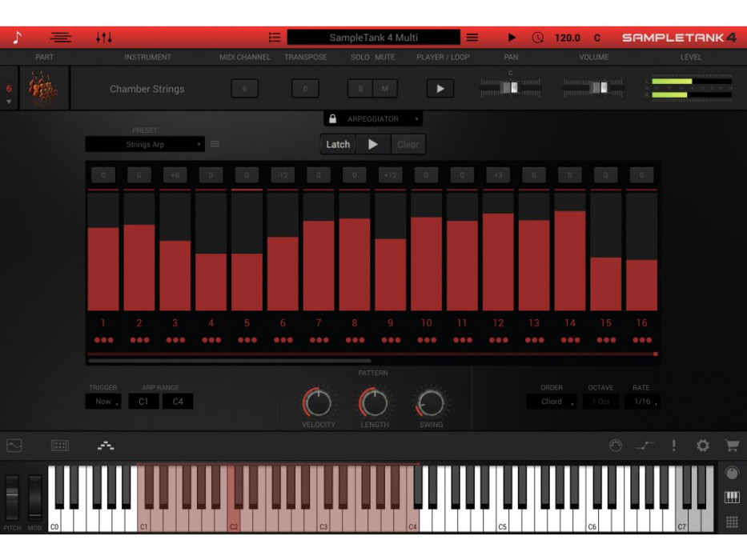Image resolution: width=747 pixels, height=560 pixels.
Task: Click the Clear button to reset pattern
Action: [x=408, y=144]
